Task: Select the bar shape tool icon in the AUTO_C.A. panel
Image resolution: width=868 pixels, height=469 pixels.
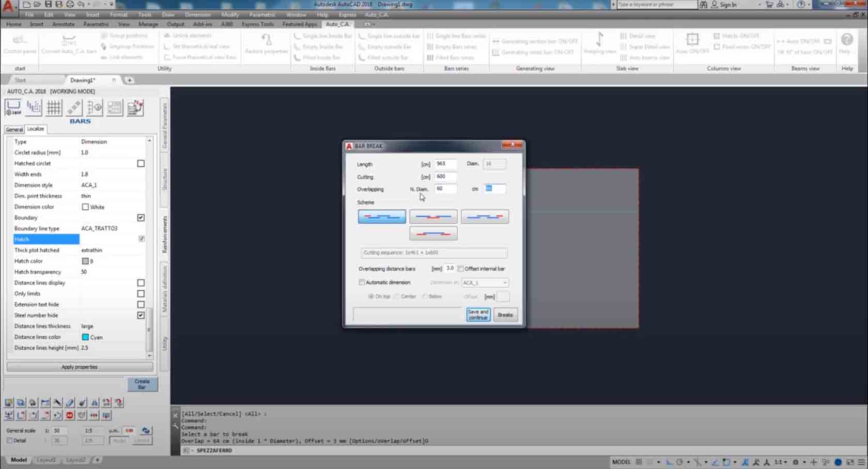Action: pos(13,107)
